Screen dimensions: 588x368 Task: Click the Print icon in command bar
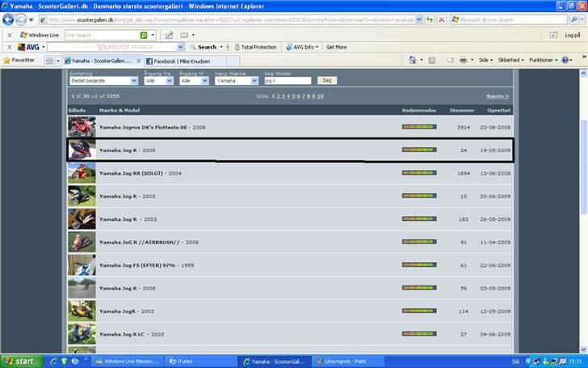coord(464,60)
